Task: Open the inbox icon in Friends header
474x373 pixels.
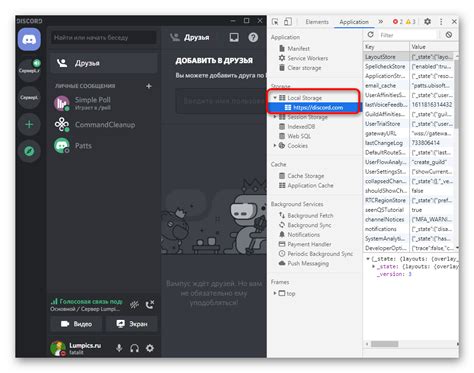Action: coord(234,37)
